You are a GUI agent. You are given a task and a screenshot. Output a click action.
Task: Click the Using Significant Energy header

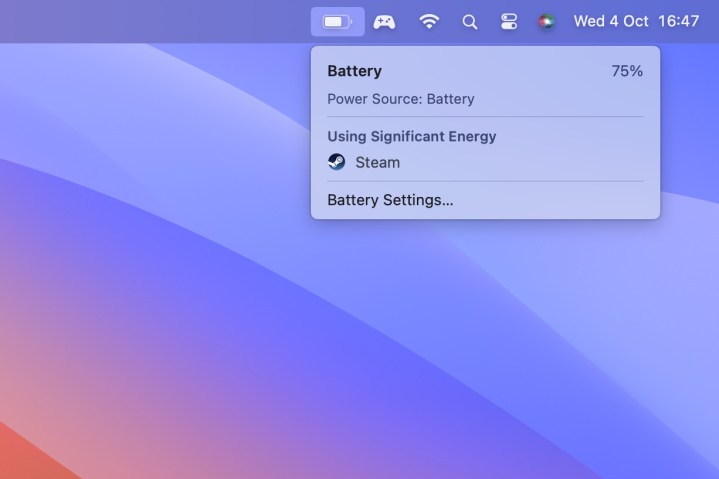(x=412, y=136)
